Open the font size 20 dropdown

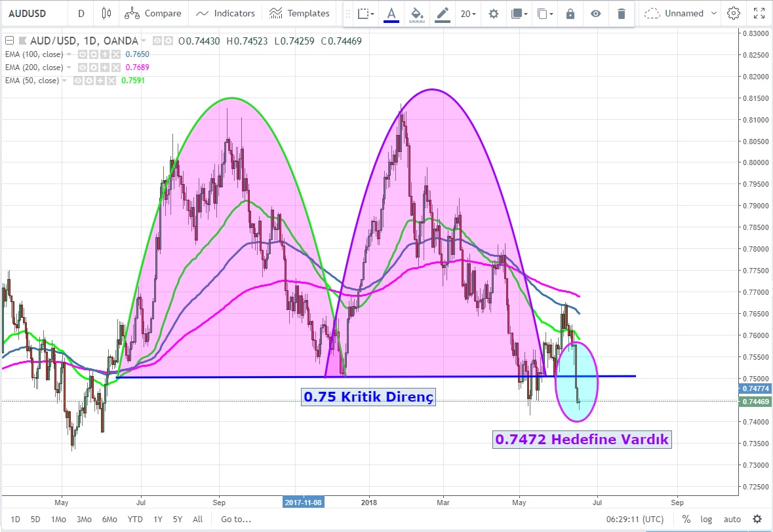tap(467, 13)
